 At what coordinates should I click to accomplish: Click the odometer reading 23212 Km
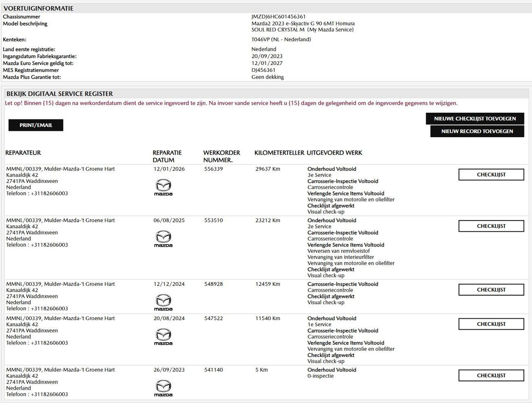(268, 221)
